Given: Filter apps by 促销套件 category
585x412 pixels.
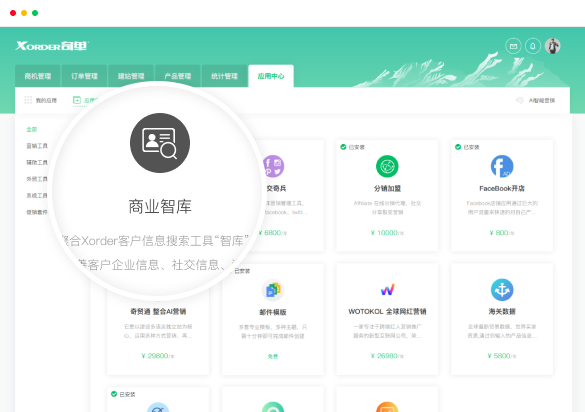Looking at the screenshot, I should pyautogui.click(x=37, y=212).
